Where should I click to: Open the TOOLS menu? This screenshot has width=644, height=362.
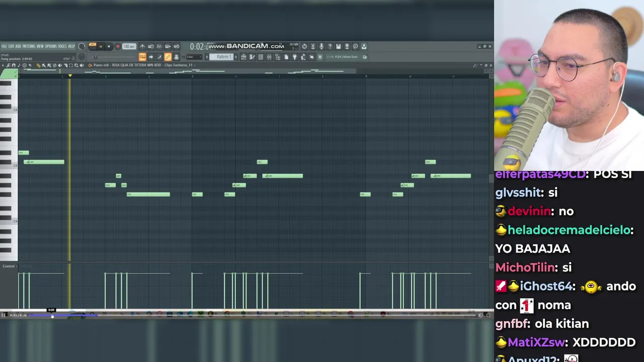point(62,46)
